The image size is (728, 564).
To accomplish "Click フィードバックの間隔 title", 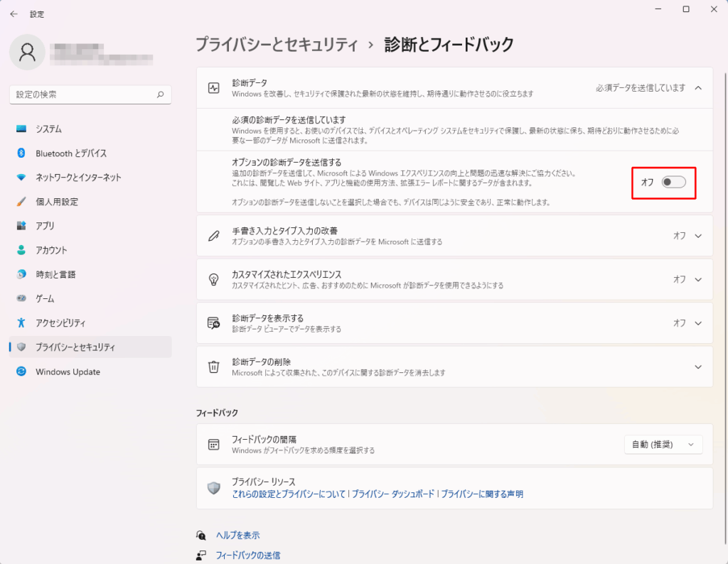I will point(264,439).
